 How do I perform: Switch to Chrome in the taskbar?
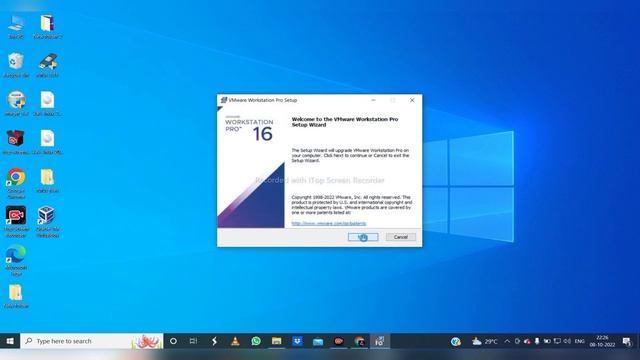pyautogui.click(x=359, y=341)
